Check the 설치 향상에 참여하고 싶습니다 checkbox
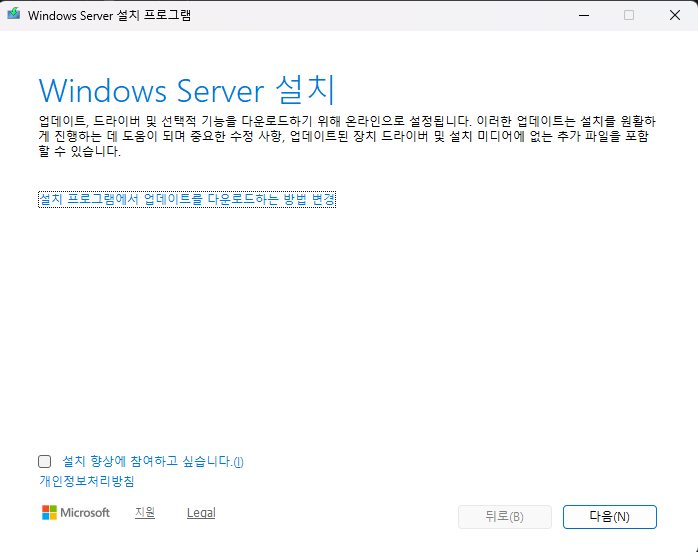The image size is (698, 552). point(45,461)
